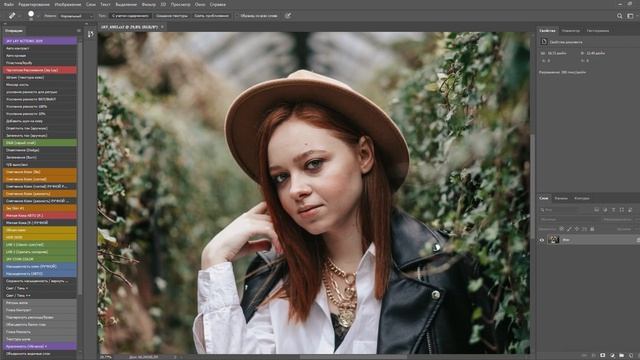Select the Свойства panel tab

click(547, 31)
